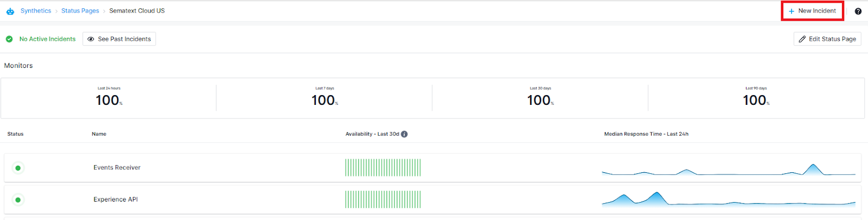The height and width of the screenshot is (220, 868).
Task: Open Edit Status Page
Action: (827, 39)
